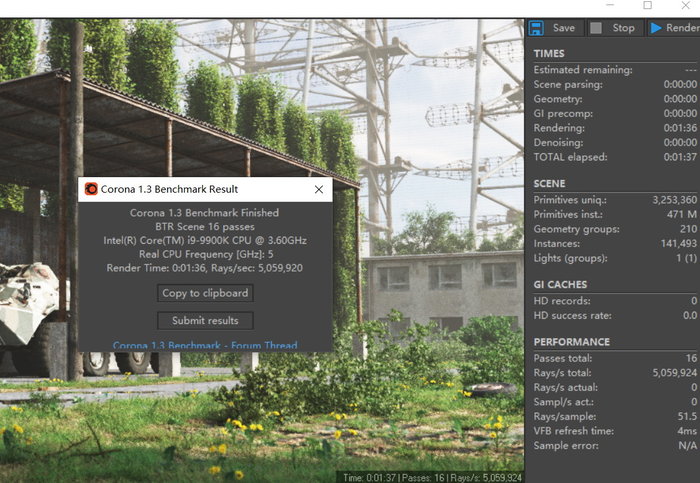
Task: Click the PERFORMANCE section header
Action: (571, 342)
